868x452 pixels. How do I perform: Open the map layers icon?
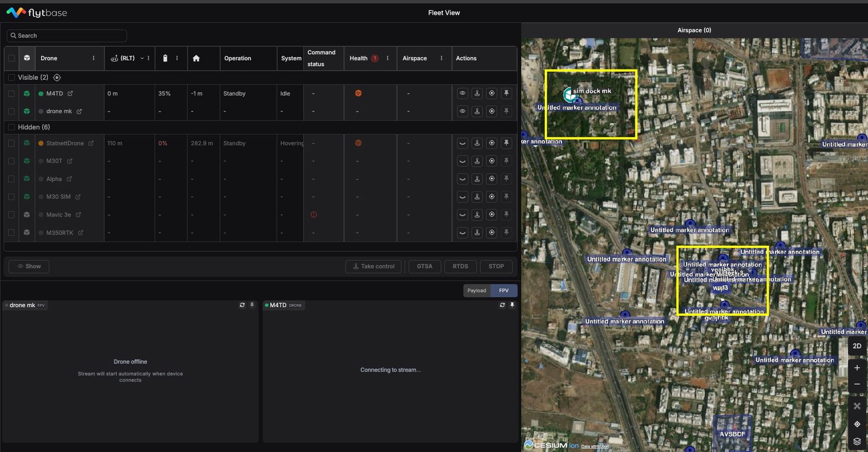point(857,441)
